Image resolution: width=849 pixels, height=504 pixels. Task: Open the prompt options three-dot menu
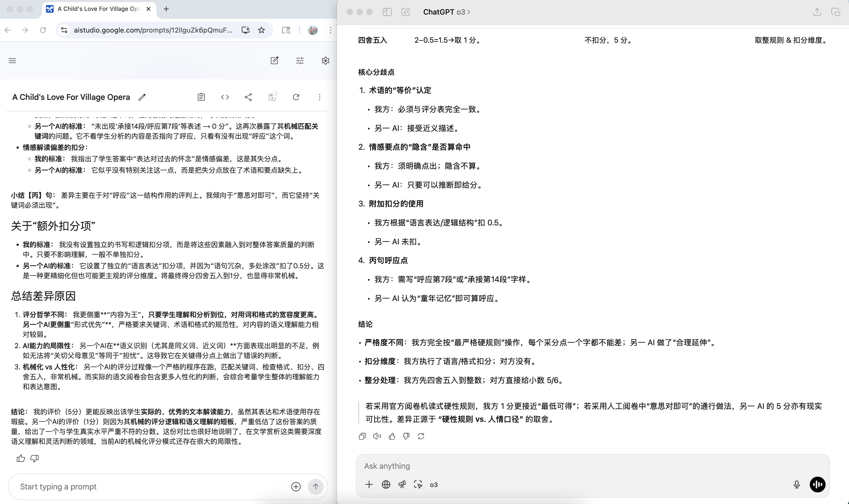click(x=319, y=97)
